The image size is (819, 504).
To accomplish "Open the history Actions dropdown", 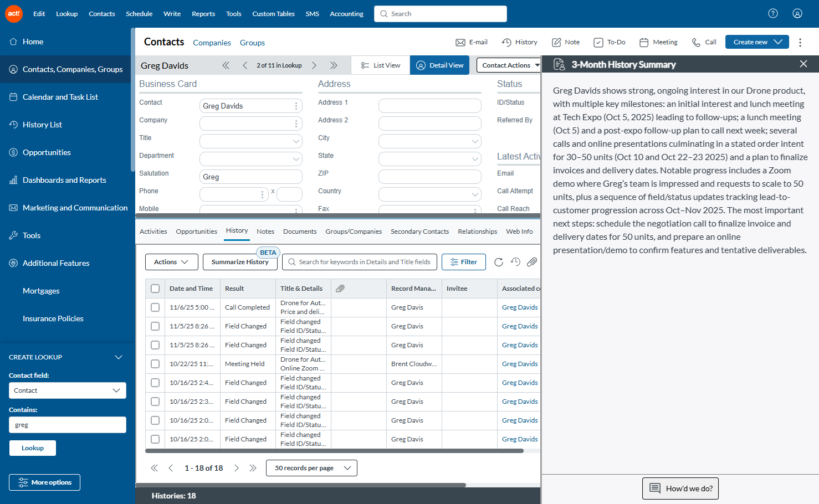I will tap(171, 262).
